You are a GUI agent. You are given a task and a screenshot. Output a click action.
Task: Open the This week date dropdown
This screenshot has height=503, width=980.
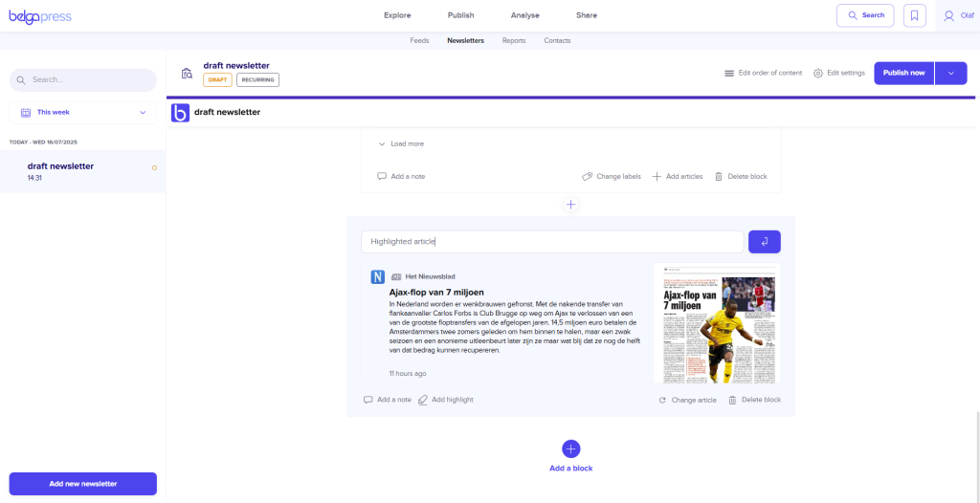(x=82, y=113)
